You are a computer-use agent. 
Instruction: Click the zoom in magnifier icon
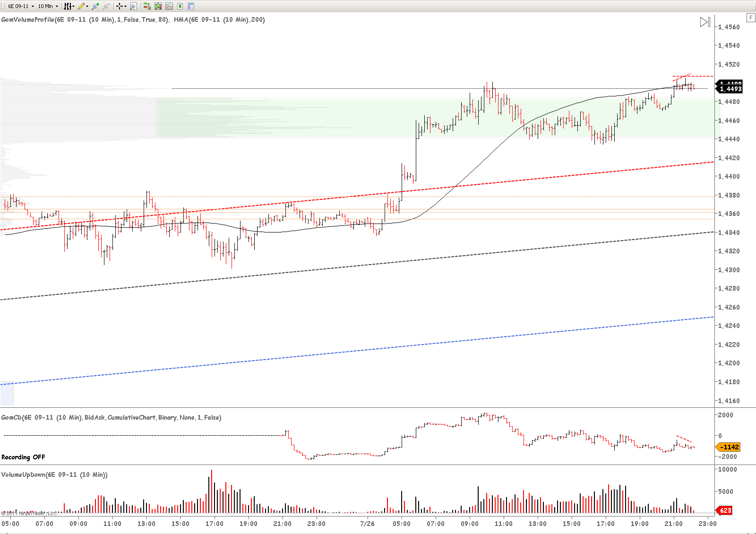pyautogui.click(x=95, y=6)
